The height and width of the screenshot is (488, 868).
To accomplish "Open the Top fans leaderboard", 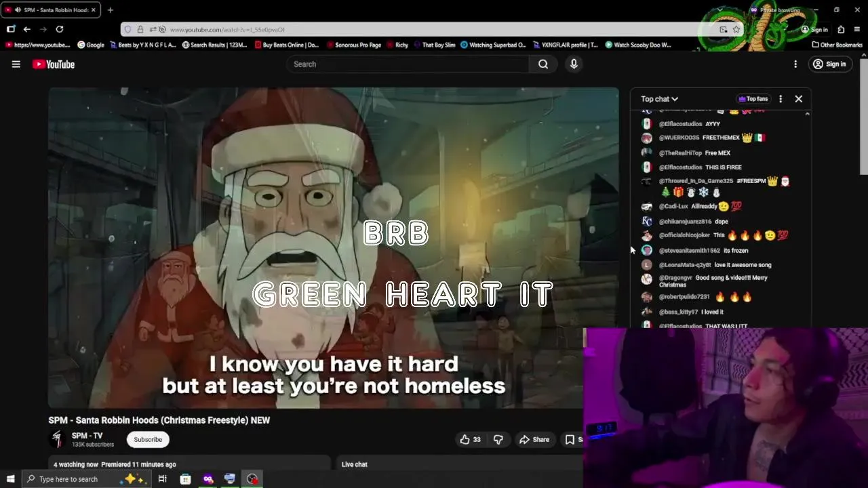I will (753, 99).
